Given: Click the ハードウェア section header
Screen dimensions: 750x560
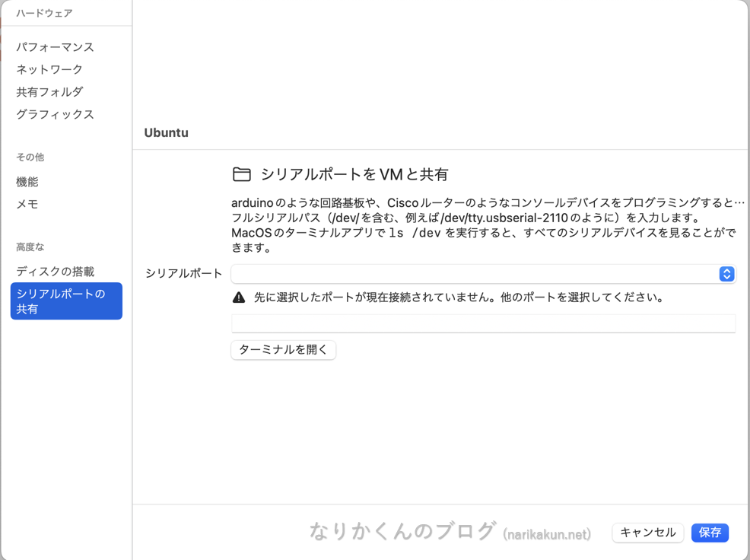Looking at the screenshot, I should click(x=44, y=14).
